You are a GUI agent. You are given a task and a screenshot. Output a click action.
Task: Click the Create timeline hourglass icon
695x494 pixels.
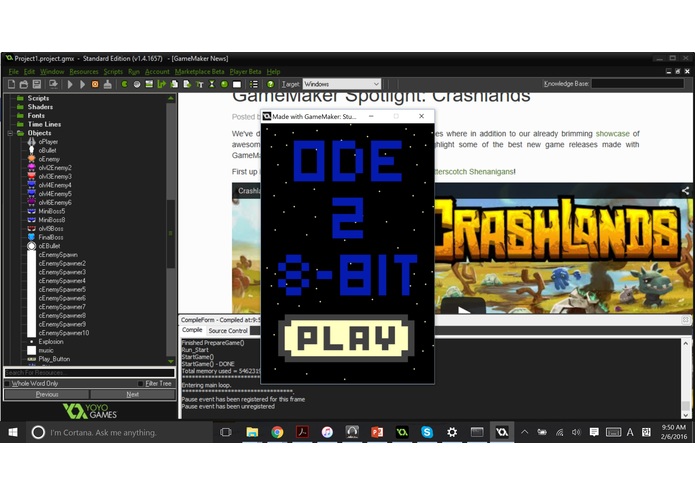tap(212, 84)
